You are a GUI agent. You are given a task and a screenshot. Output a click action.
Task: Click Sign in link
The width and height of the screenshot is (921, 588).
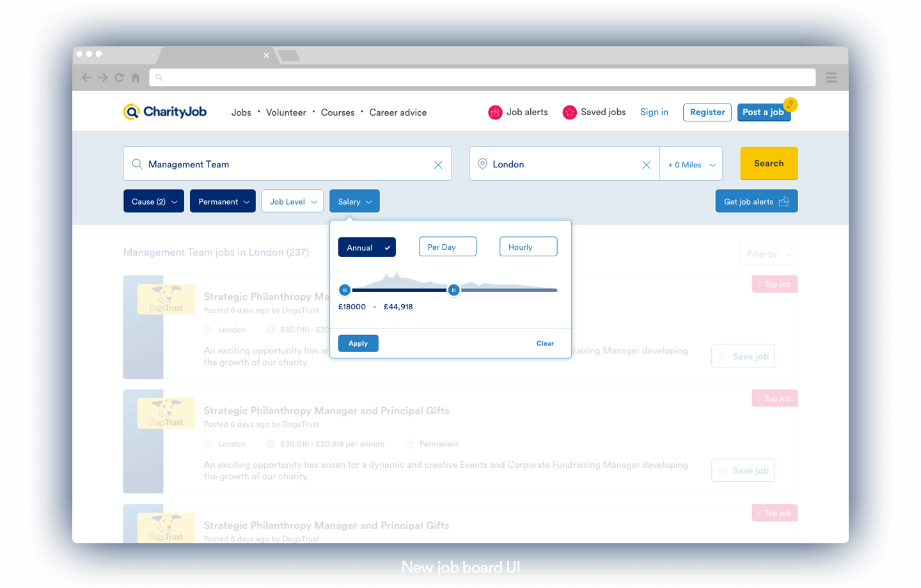pyautogui.click(x=654, y=112)
